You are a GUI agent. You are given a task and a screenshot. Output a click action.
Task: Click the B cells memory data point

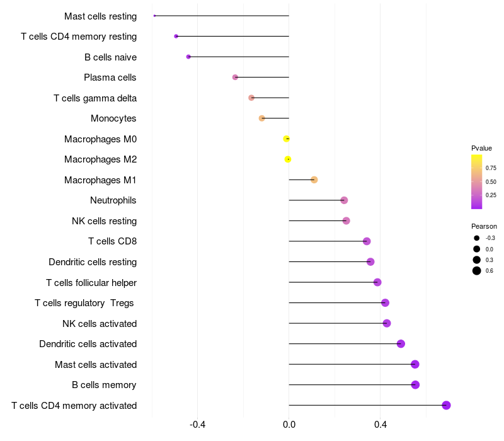pyautogui.click(x=415, y=385)
